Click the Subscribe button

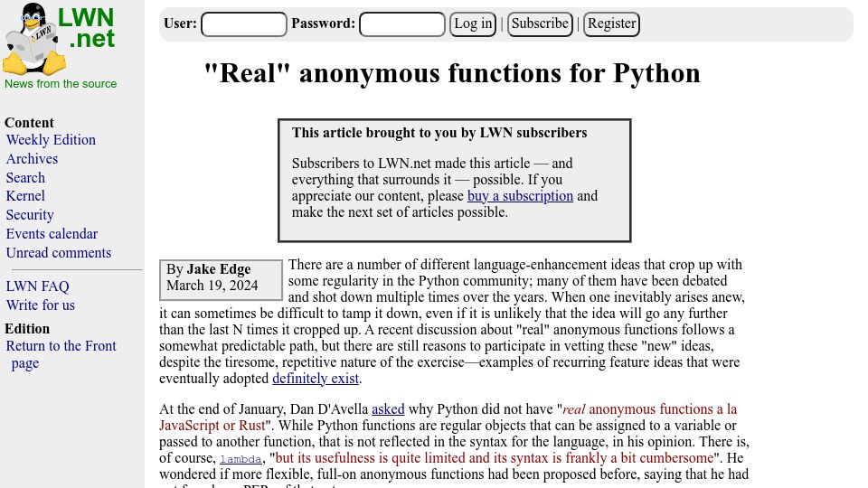(540, 23)
